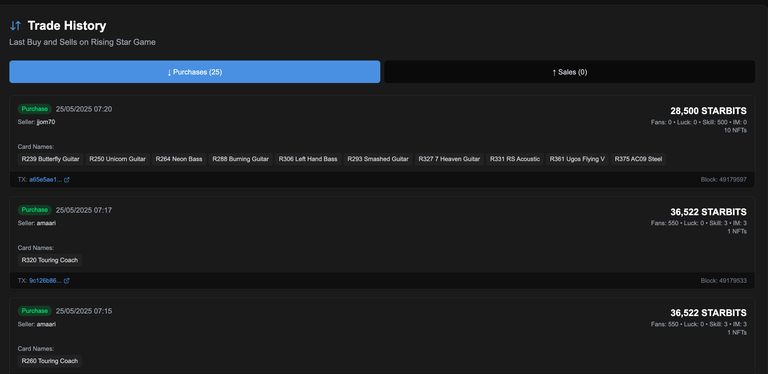This screenshot has height=374, width=768.
Task: Click seller name jjom70
Action: [46, 122]
